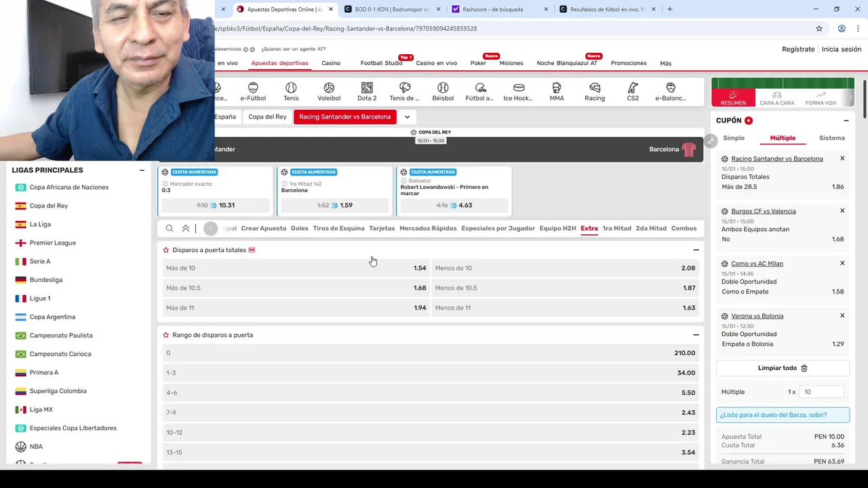Click the Barça duel promo banner
This screenshot has height=488, width=868.
(x=783, y=415)
